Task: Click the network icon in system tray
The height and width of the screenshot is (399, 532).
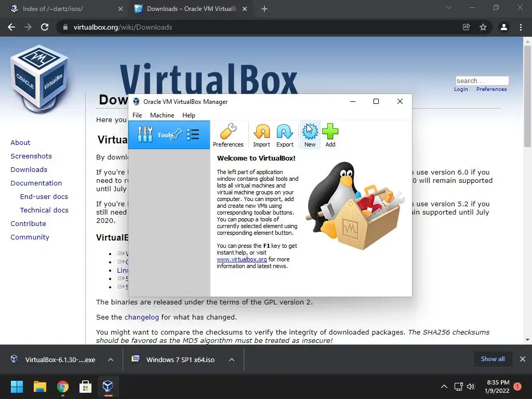Action: (x=459, y=387)
